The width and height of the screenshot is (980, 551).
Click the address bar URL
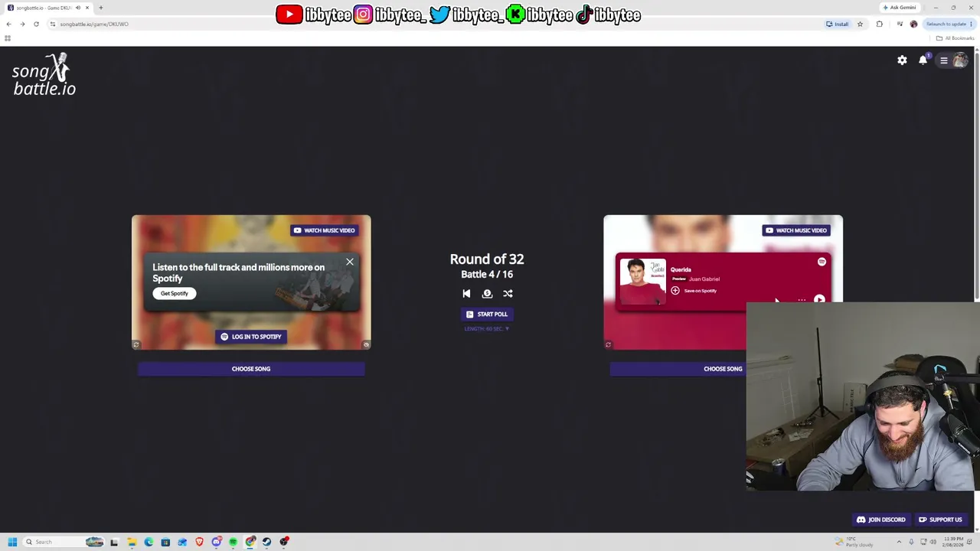click(x=93, y=24)
